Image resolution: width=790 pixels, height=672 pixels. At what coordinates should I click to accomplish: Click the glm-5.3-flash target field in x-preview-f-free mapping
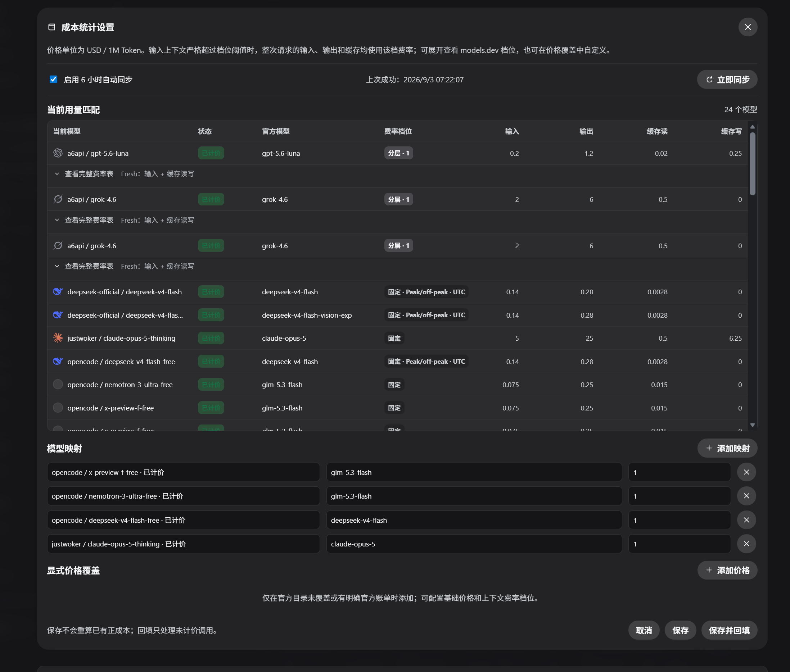(474, 472)
